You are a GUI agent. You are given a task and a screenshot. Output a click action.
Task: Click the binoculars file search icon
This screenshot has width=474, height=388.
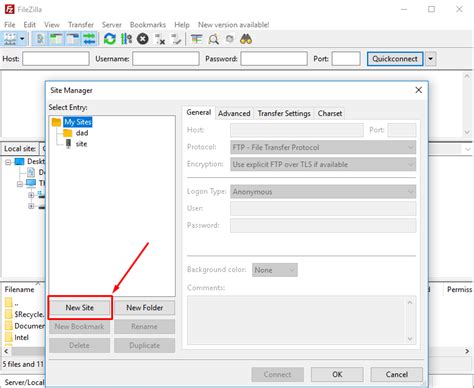tap(246, 39)
